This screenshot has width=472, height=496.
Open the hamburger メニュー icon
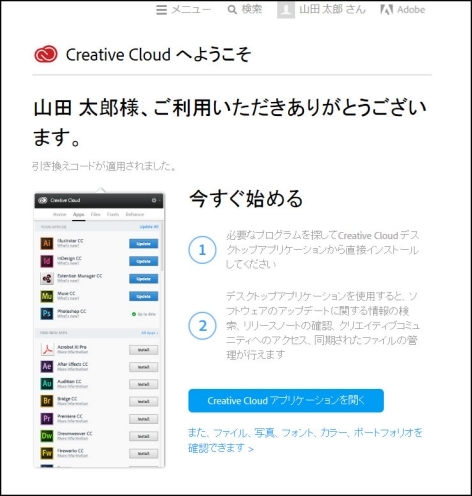tap(161, 10)
